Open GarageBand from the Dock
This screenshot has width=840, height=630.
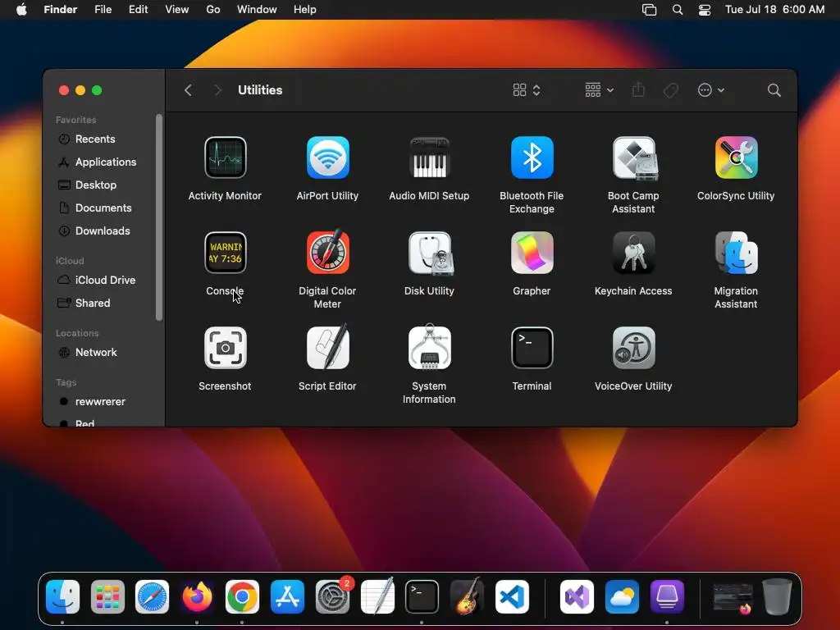click(467, 596)
